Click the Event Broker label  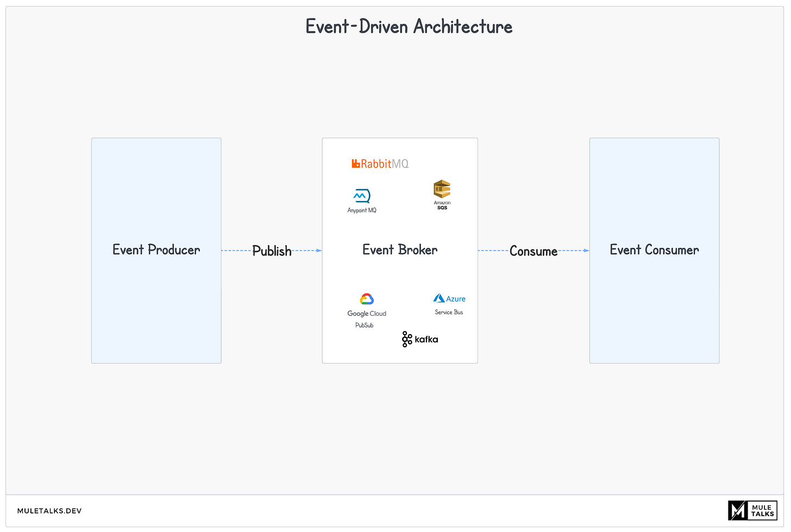[400, 250]
